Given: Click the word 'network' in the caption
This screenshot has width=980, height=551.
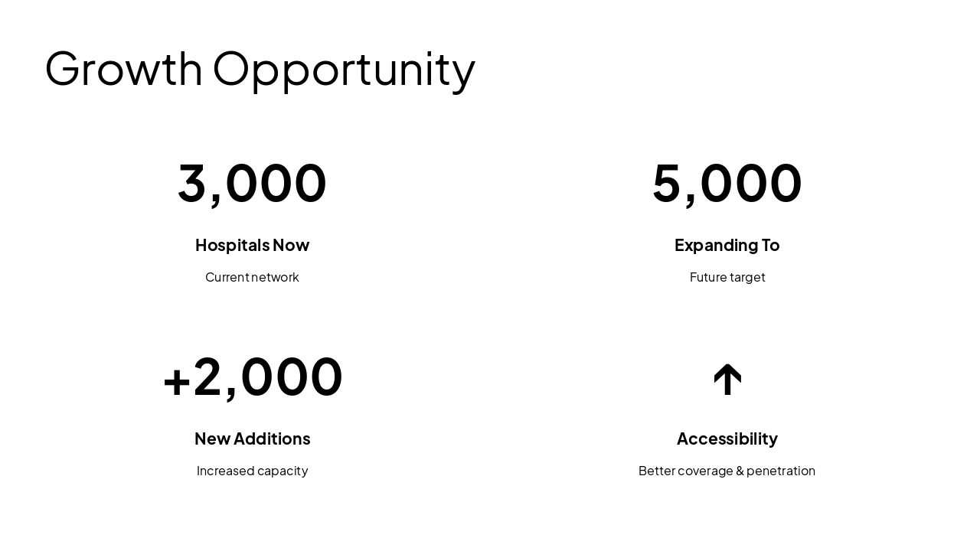Looking at the screenshot, I should coord(275,277).
